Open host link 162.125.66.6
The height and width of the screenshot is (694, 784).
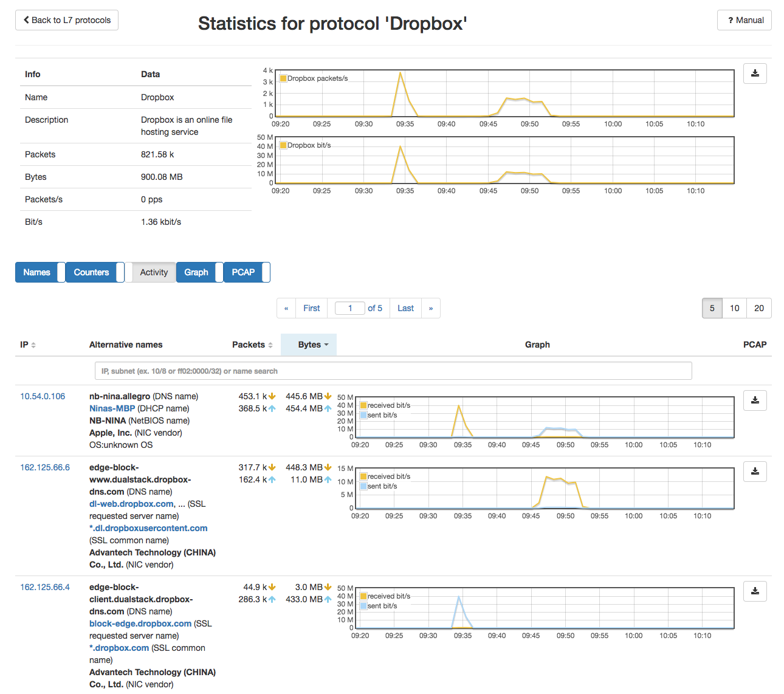point(45,467)
